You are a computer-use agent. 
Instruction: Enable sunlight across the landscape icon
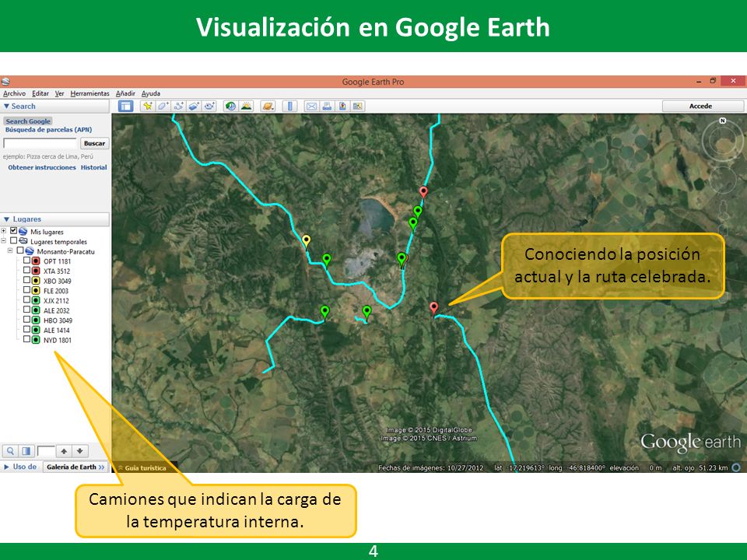coord(247,107)
